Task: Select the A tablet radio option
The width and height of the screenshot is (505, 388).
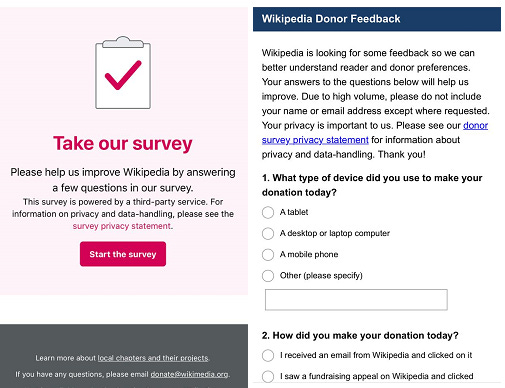Action: [x=268, y=212]
